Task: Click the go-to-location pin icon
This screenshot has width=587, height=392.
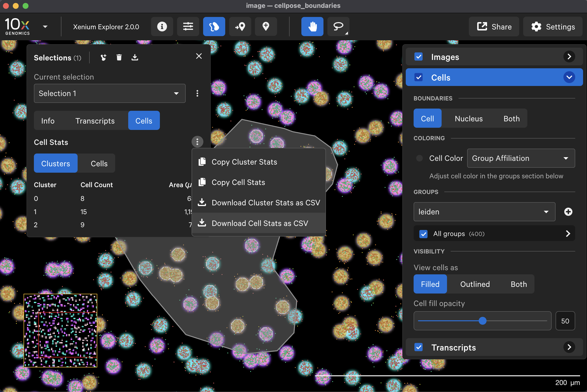Action: 240,27
